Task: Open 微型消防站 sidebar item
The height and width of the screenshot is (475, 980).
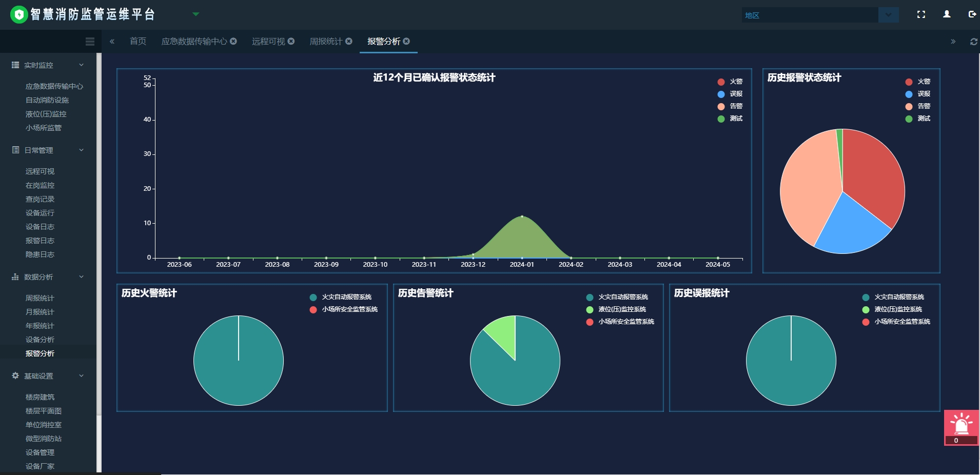Action: pos(44,439)
